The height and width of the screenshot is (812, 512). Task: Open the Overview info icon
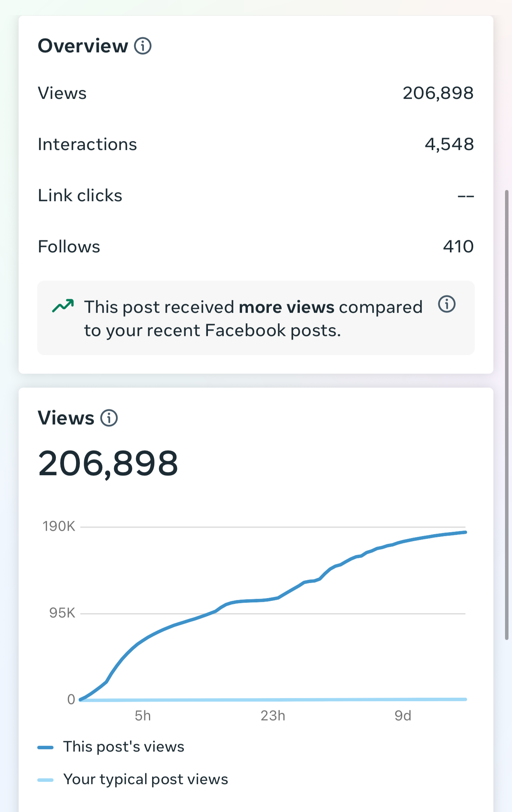143,46
